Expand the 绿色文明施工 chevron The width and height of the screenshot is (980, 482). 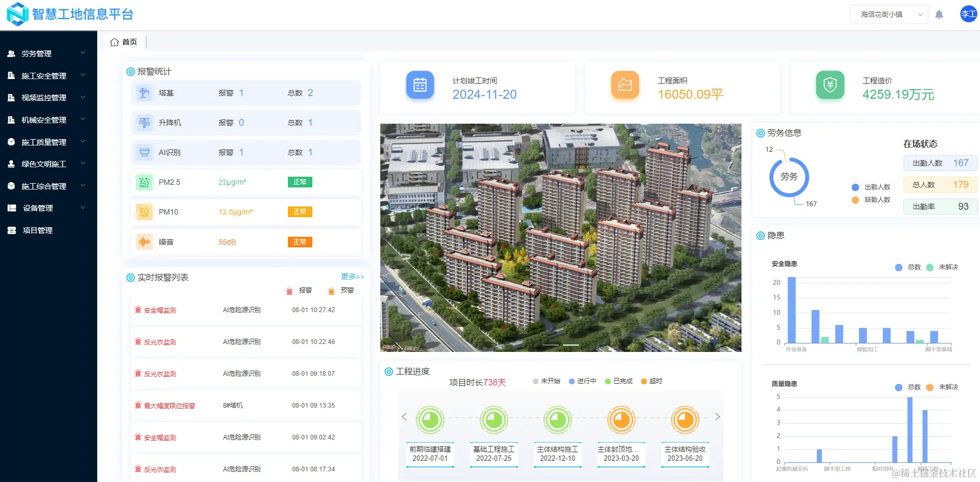tap(83, 163)
